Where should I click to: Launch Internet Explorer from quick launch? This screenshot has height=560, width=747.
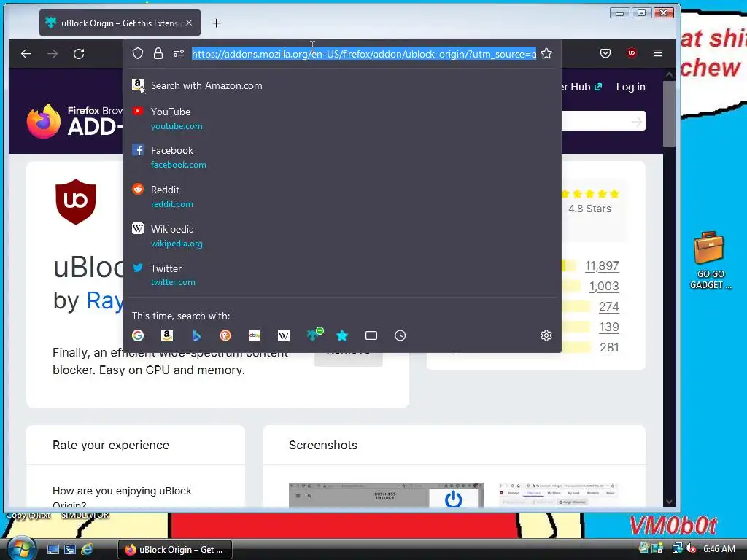click(x=87, y=550)
